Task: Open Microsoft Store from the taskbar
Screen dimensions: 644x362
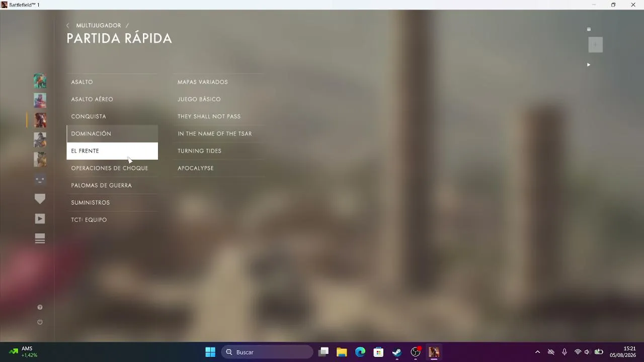Action: click(x=378, y=352)
